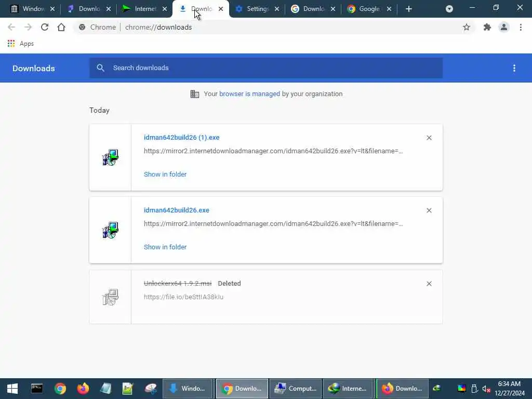Go back with the browser back arrow

11,27
